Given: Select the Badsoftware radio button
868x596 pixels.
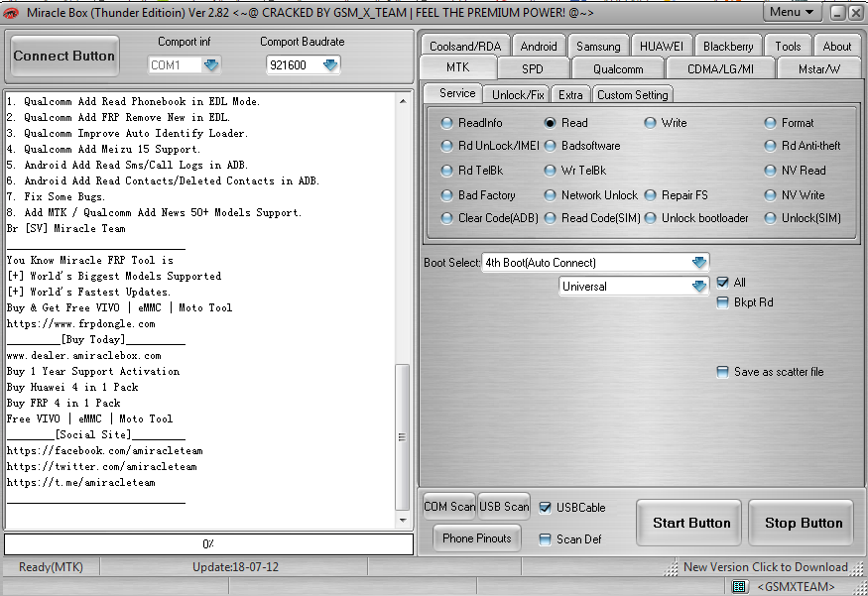Looking at the screenshot, I should (550, 146).
